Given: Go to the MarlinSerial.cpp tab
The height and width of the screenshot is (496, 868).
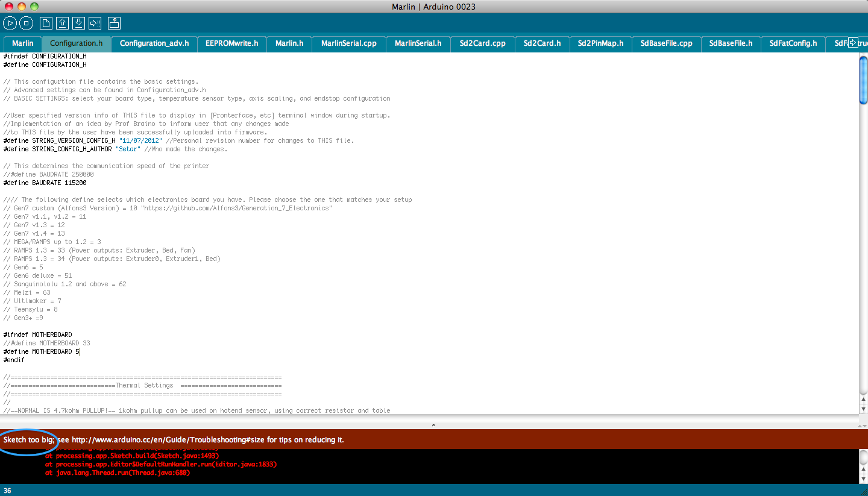Looking at the screenshot, I should click(x=348, y=43).
